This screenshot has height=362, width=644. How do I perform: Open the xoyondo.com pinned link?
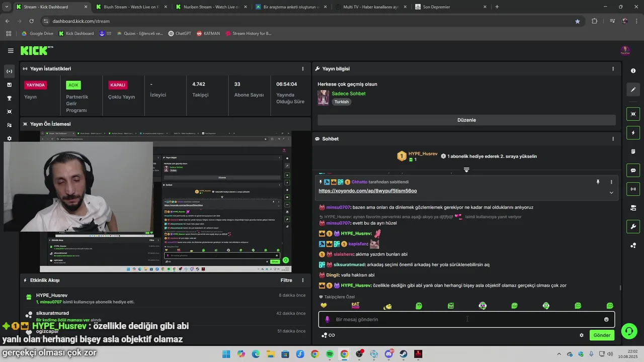coord(367,191)
